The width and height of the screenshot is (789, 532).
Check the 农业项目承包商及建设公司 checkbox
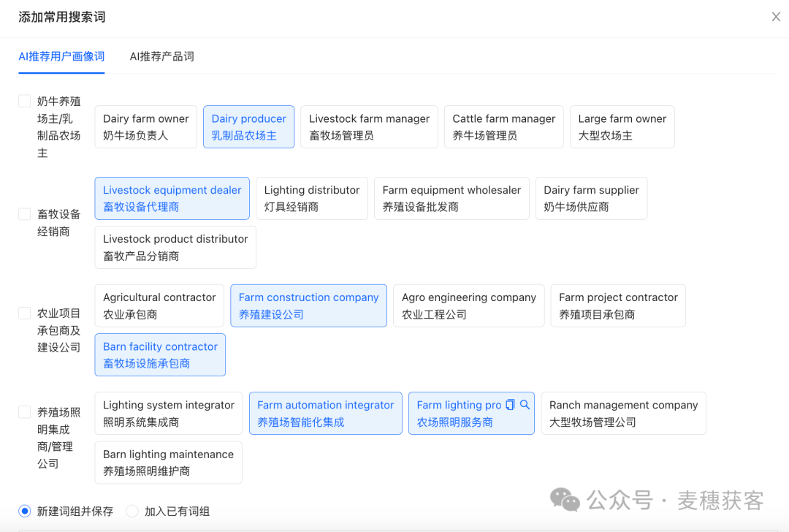(24, 313)
